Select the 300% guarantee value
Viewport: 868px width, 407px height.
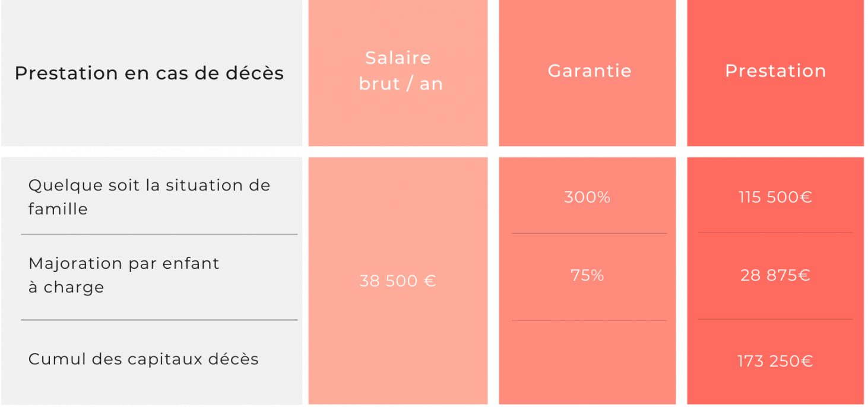[x=587, y=197]
